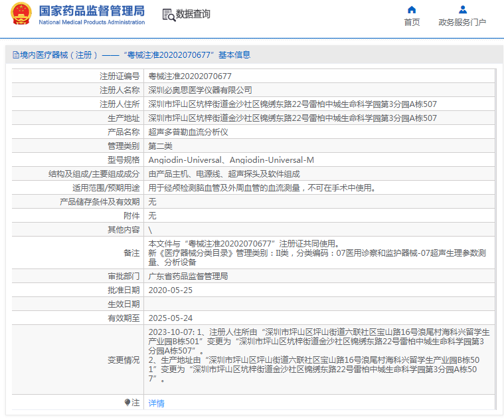
Task: Click 国家药品监督管理局 site title
Action: click(x=92, y=11)
